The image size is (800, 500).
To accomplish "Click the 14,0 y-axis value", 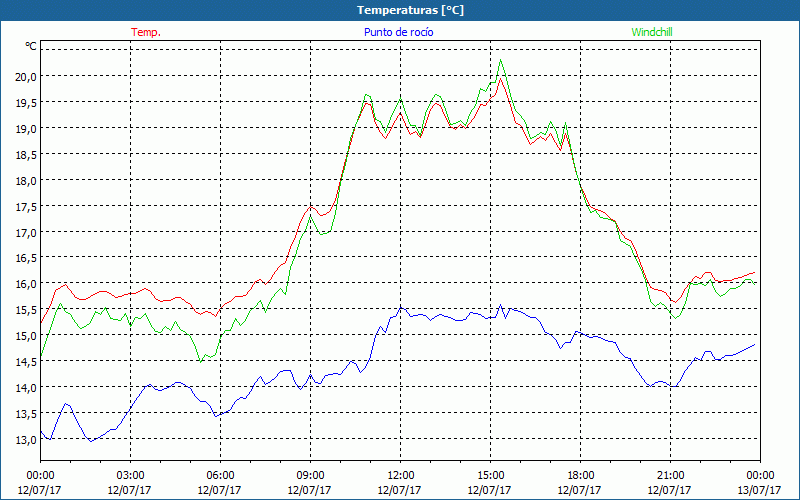I will (x=27, y=388).
